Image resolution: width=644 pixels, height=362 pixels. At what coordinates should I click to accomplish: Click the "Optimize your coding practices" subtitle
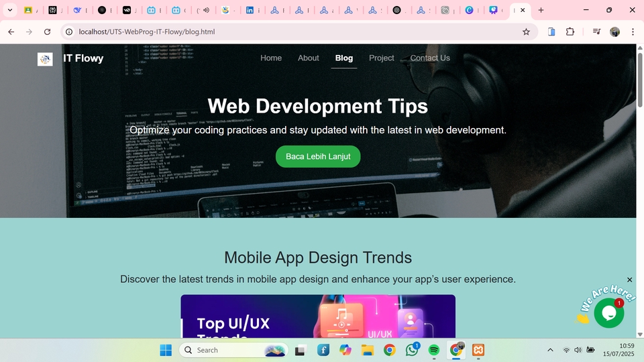tap(318, 130)
